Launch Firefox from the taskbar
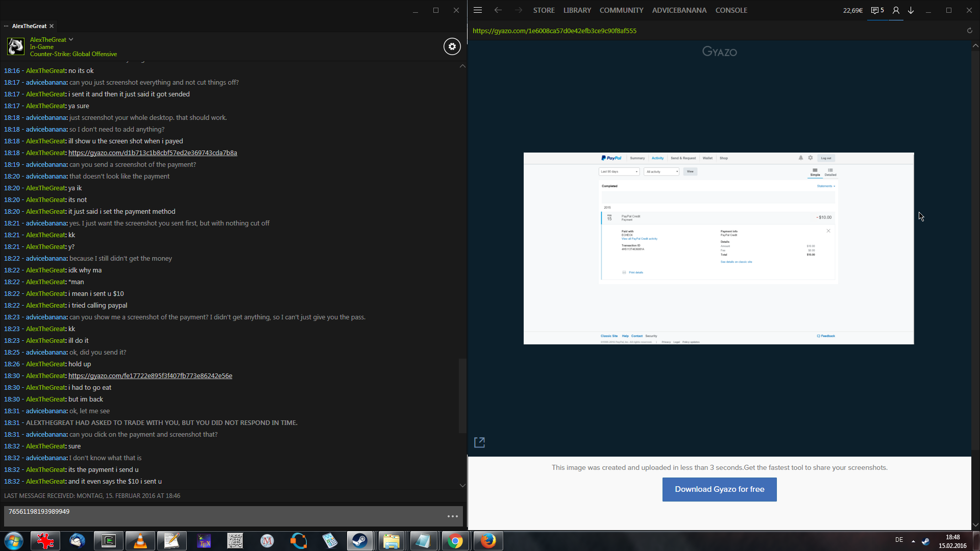The width and height of the screenshot is (980, 551). pyautogui.click(x=488, y=541)
